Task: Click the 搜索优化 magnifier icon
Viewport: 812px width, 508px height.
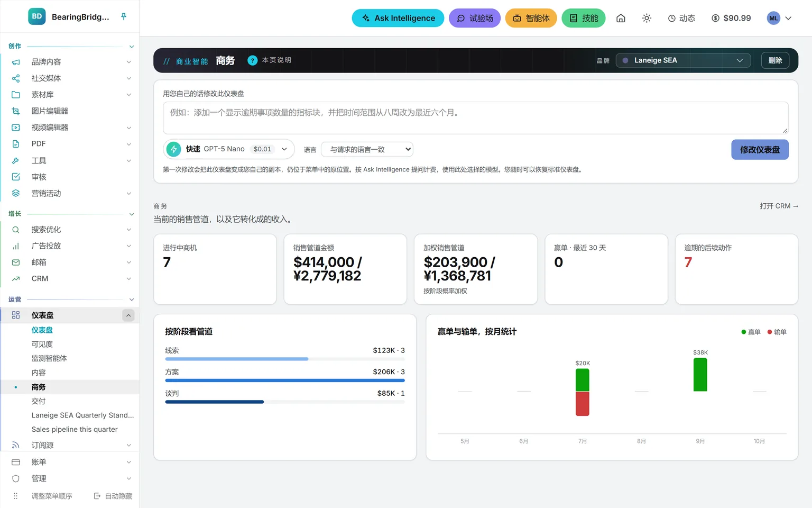Action: click(x=16, y=230)
